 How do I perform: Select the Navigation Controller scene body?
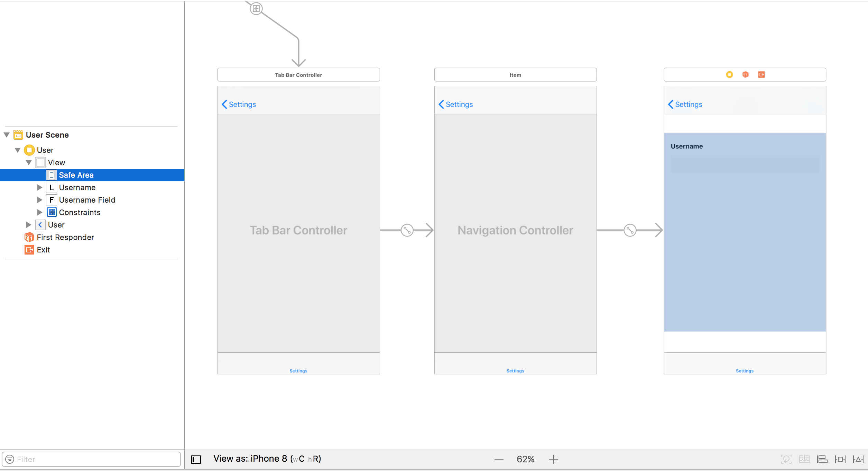click(x=516, y=230)
